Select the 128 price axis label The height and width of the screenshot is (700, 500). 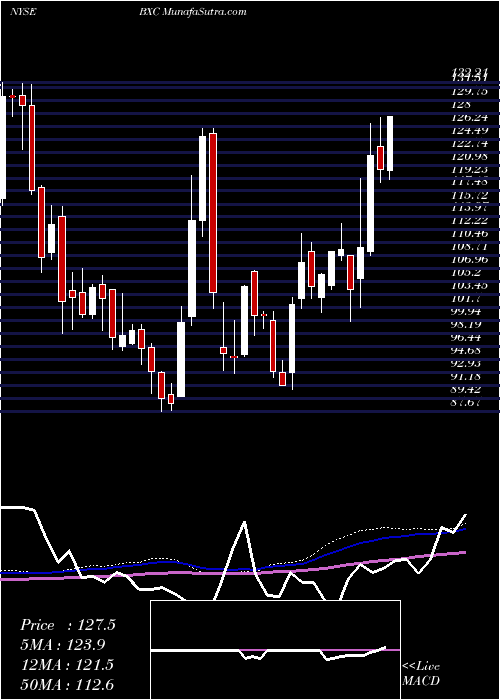(x=462, y=104)
